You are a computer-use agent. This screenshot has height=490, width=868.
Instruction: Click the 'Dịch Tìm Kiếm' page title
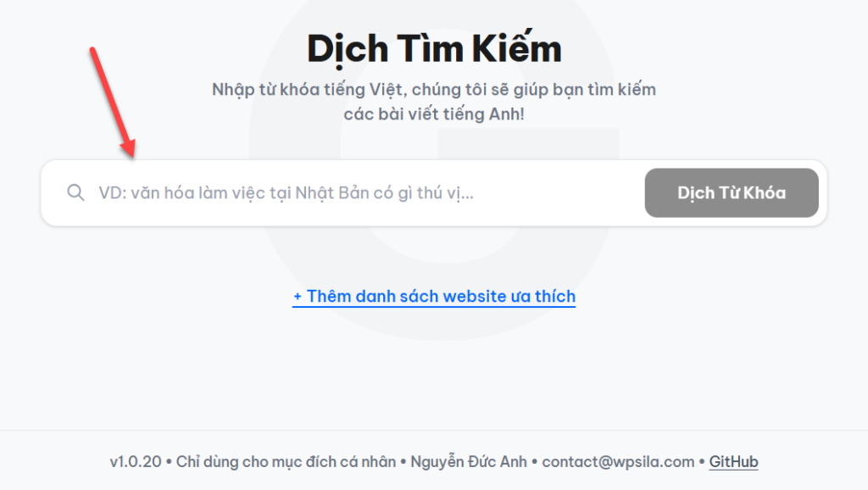[x=434, y=47]
